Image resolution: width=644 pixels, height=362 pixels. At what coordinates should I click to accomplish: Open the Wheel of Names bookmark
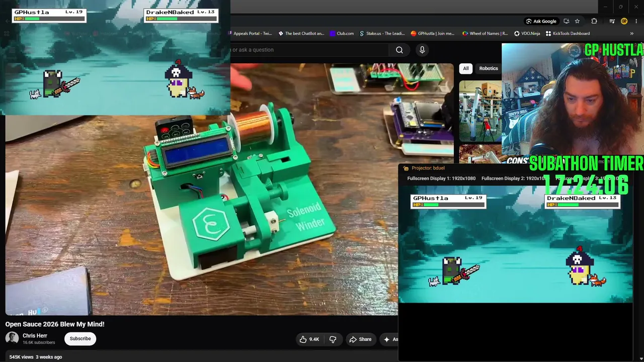tap(485, 34)
